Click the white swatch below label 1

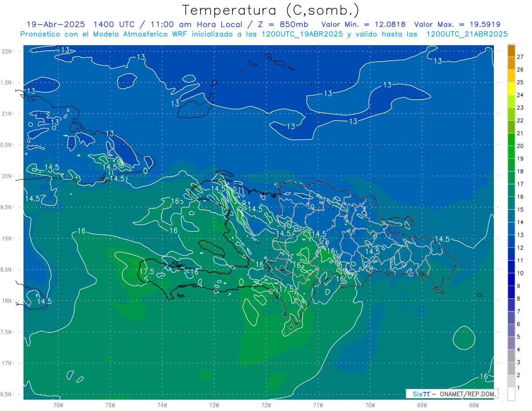click(511, 394)
